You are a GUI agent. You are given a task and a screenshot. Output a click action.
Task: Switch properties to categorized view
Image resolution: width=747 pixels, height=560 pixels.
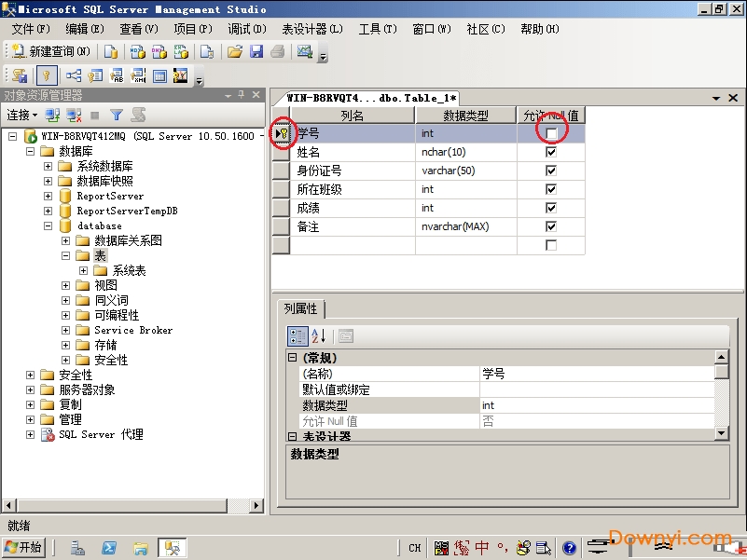[x=297, y=336]
